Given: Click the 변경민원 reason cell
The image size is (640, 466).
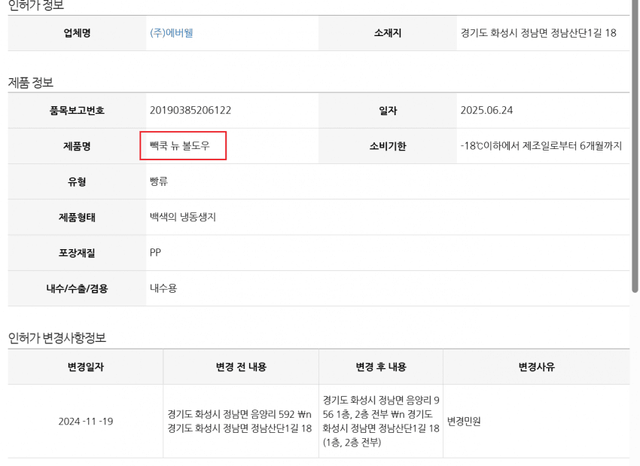Looking at the screenshot, I should point(464,421).
